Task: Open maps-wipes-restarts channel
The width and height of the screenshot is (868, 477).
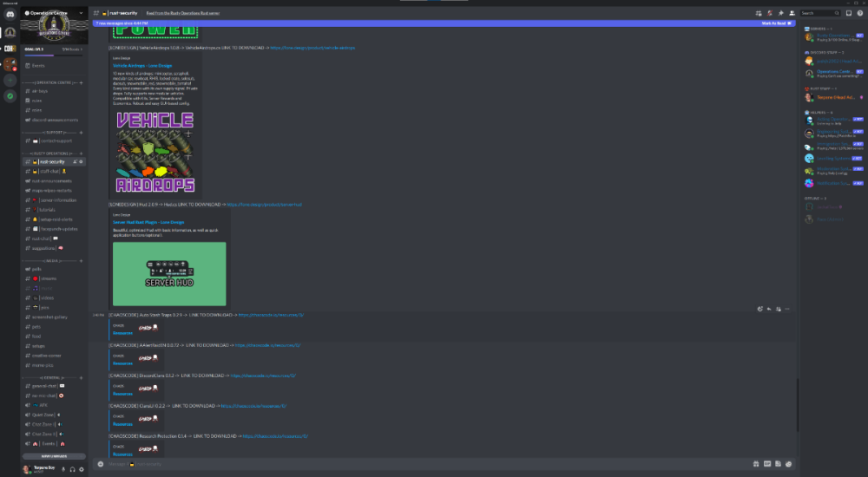Action: [x=54, y=190]
